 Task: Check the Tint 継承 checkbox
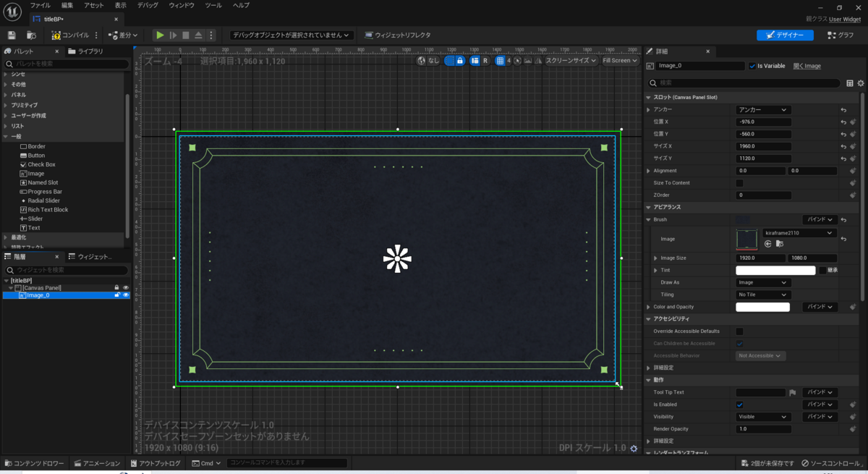click(x=822, y=270)
